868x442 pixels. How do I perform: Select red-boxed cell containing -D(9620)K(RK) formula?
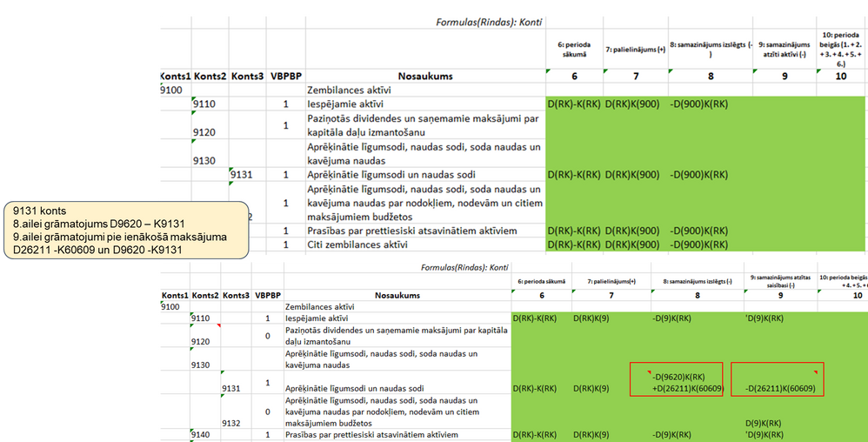(x=676, y=379)
